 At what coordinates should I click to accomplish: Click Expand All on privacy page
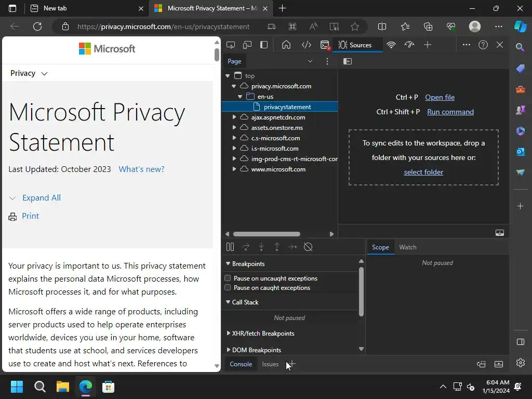42,198
